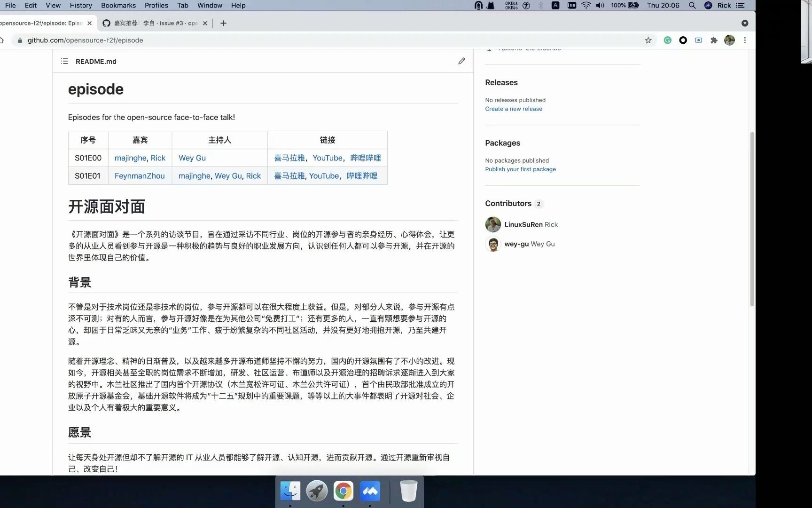Viewport: 812px width, 508px height.
Task: Bookmark this page with the star icon
Action: click(x=648, y=40)
